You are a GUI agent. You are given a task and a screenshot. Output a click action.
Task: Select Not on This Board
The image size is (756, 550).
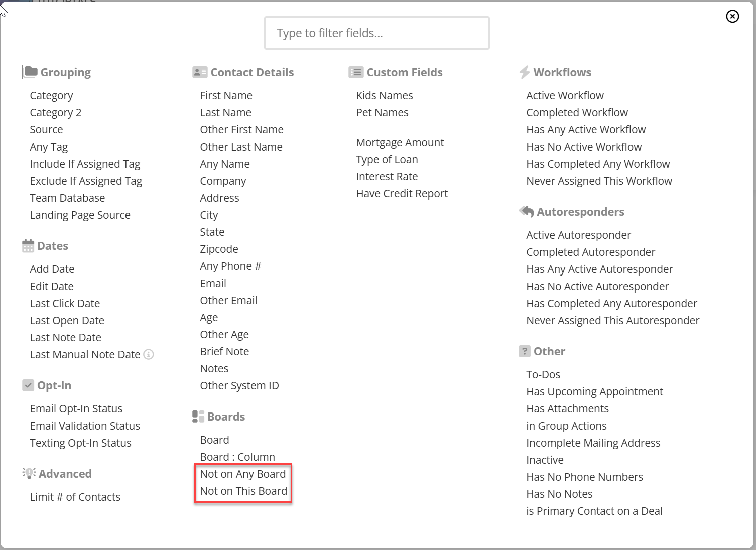(x=243, y=491)
